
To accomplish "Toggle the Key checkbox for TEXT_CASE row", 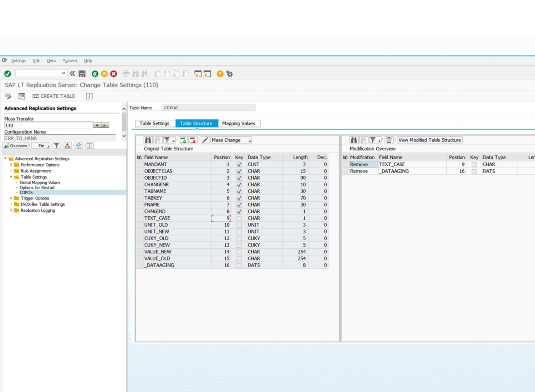I will tap(239, 218).
